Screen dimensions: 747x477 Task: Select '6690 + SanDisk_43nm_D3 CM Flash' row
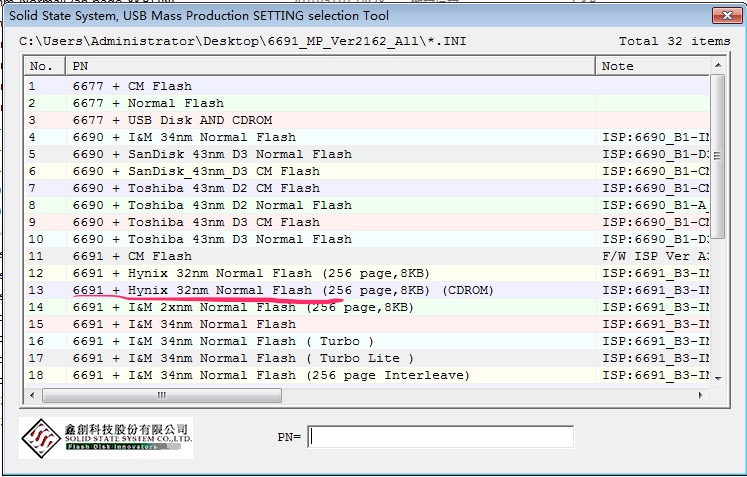367,171
